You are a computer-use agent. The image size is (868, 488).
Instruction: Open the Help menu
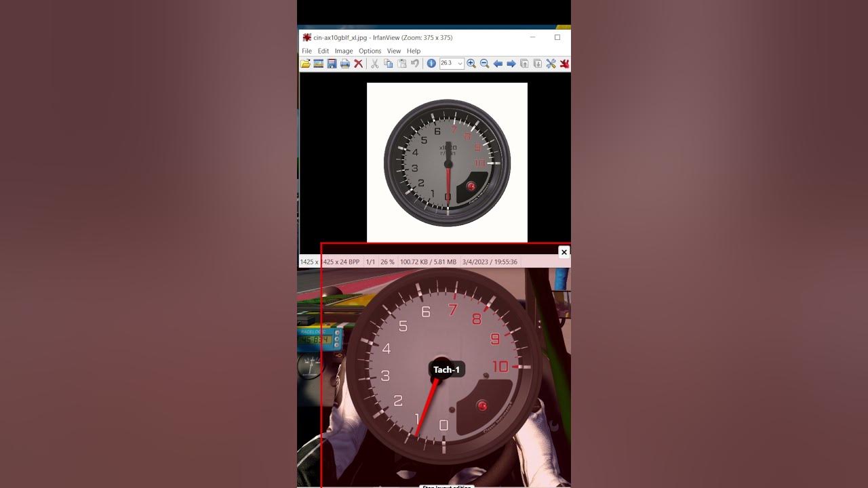(414, 51)
